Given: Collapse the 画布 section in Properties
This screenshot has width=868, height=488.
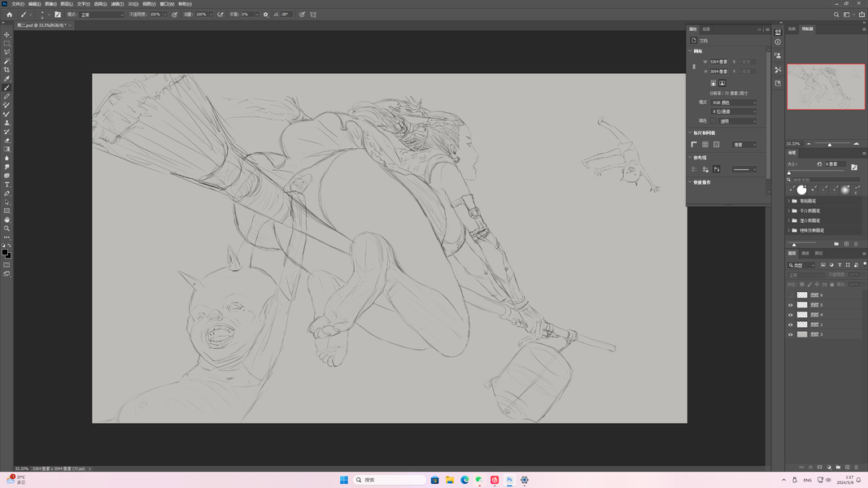Looking at the screenshot, I should click(x=691, y=51).
